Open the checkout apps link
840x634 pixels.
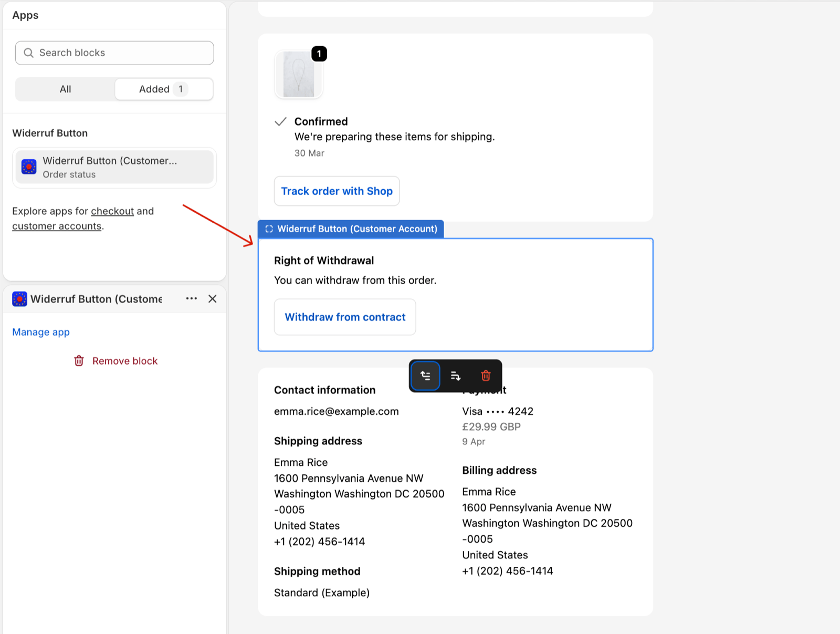click(112, 211)
